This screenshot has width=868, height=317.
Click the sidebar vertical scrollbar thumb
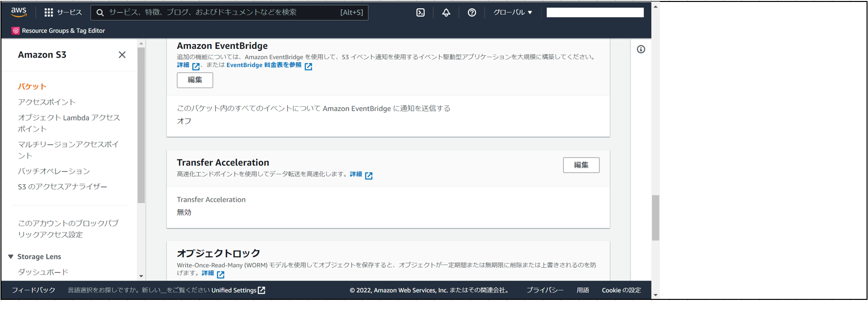(141, 125)
